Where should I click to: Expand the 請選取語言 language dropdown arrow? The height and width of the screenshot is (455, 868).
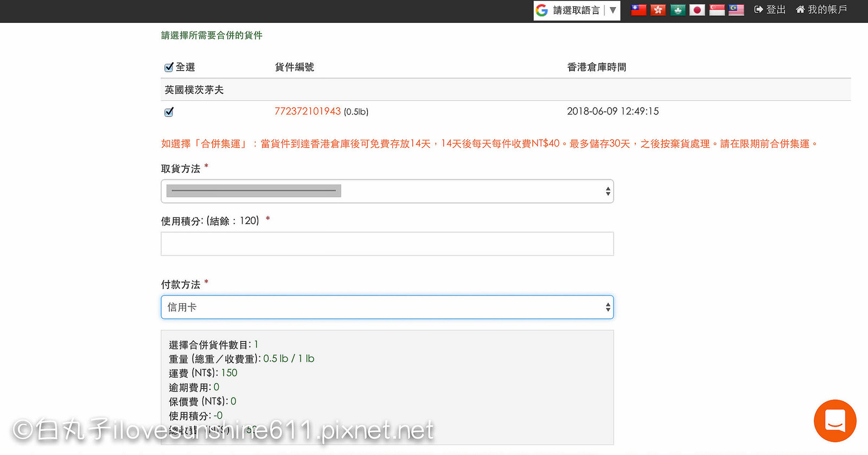[x=612, y=10]
